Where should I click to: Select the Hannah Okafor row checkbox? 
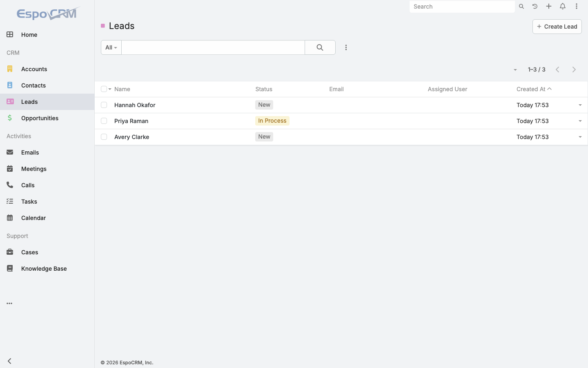click(x=104, y=105)
